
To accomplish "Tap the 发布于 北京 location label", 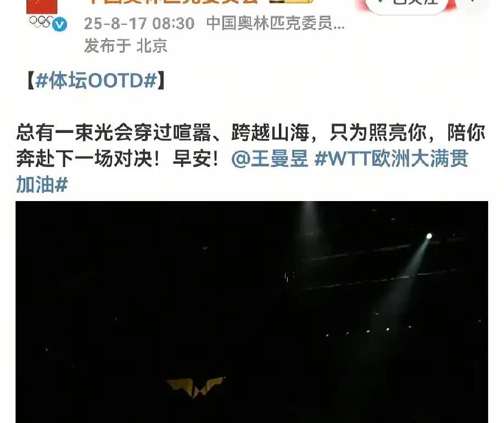I will click(x=126, y=46).
